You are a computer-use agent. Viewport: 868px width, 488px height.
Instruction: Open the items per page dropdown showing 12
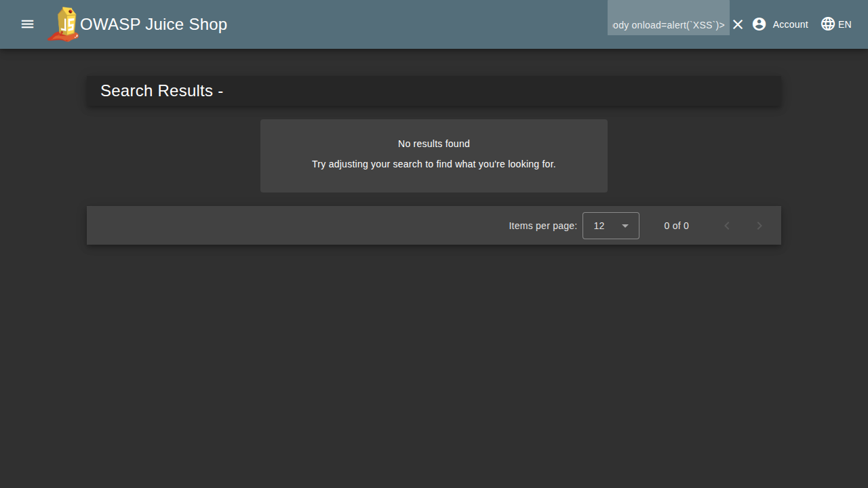pyautogui.click(x=599, y=226)
